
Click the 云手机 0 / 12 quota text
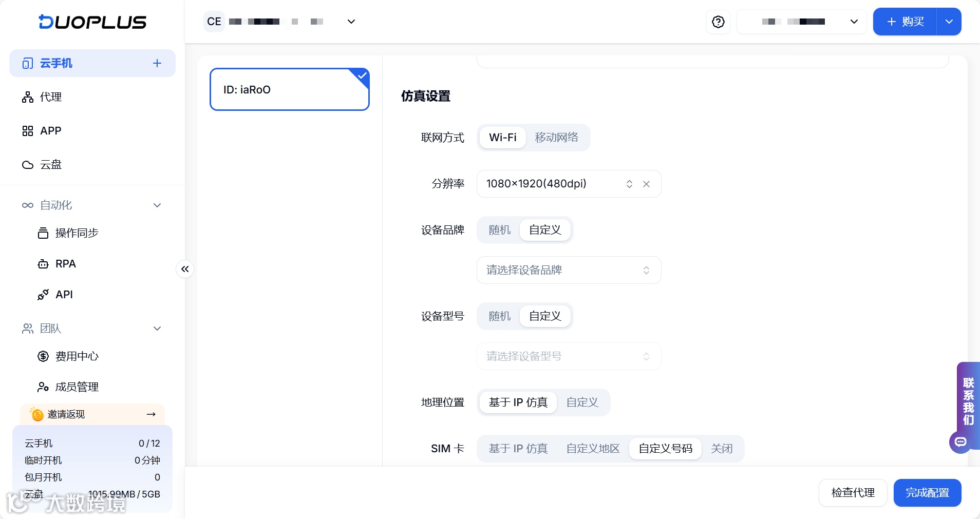coord(149,444)
